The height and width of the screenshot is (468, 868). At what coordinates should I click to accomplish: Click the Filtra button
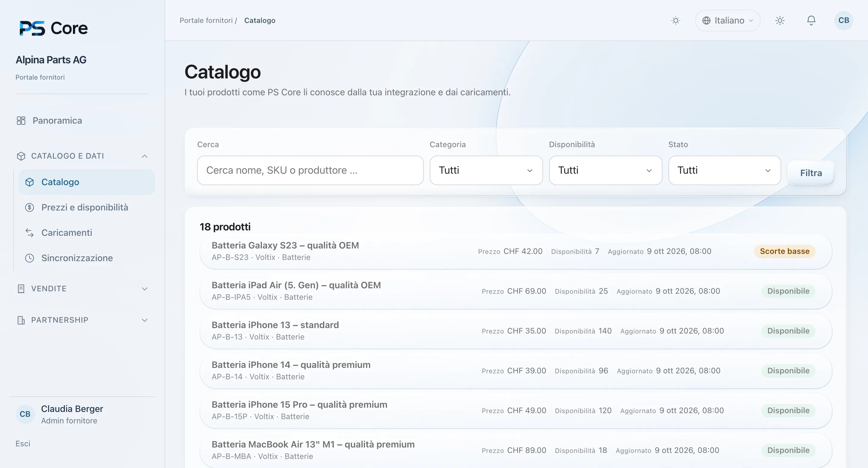[x=811, y=173]
